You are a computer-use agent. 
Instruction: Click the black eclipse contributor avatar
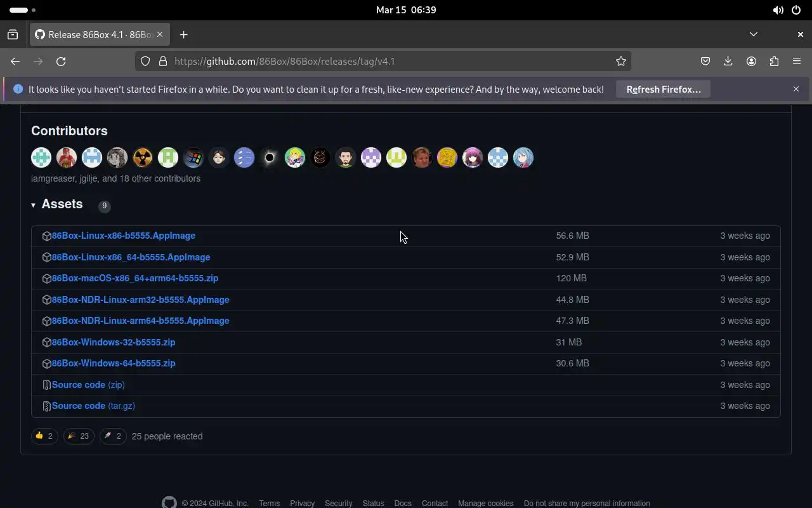click(x=270, y=157)
